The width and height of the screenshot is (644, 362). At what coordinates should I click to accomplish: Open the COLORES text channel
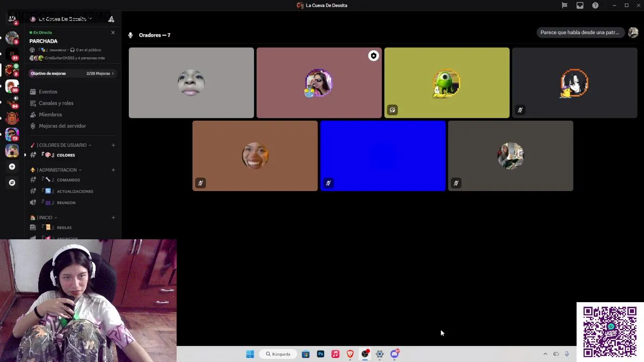[72, 155]
